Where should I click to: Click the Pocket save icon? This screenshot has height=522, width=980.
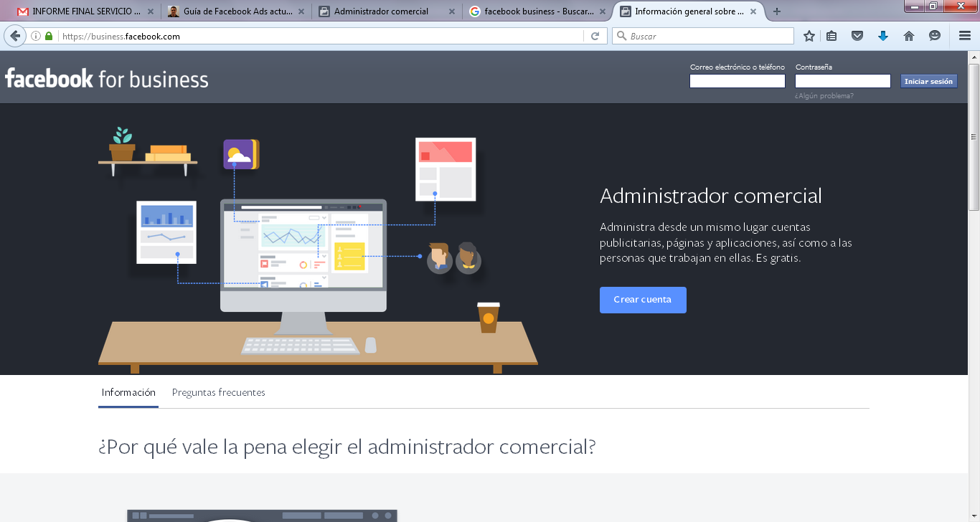[x=857, y=36]
